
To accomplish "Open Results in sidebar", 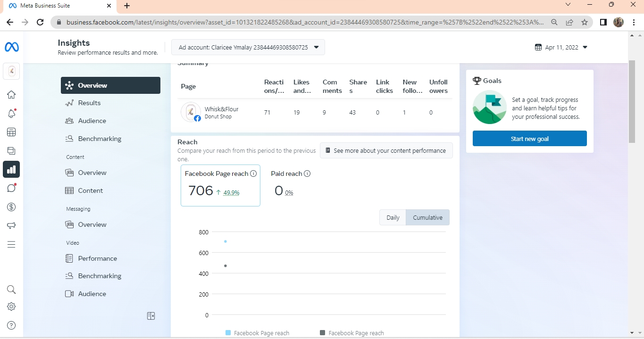I will [110, 103].
